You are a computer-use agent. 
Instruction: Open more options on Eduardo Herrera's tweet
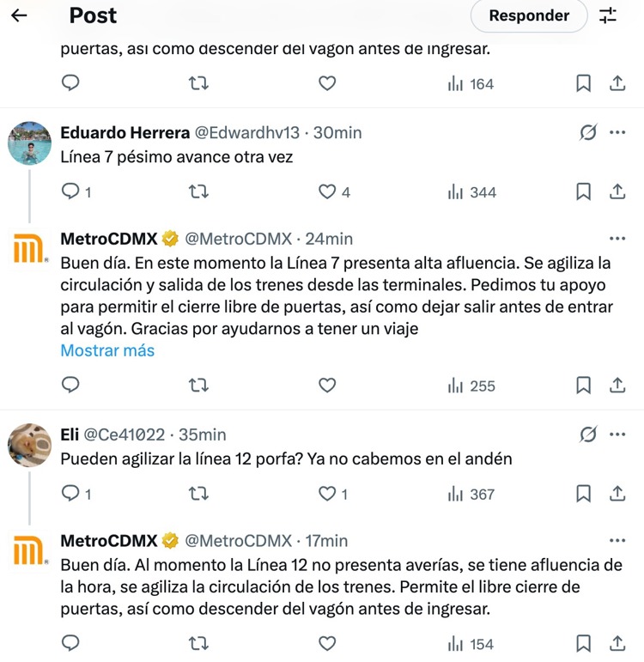click(617, 132)
